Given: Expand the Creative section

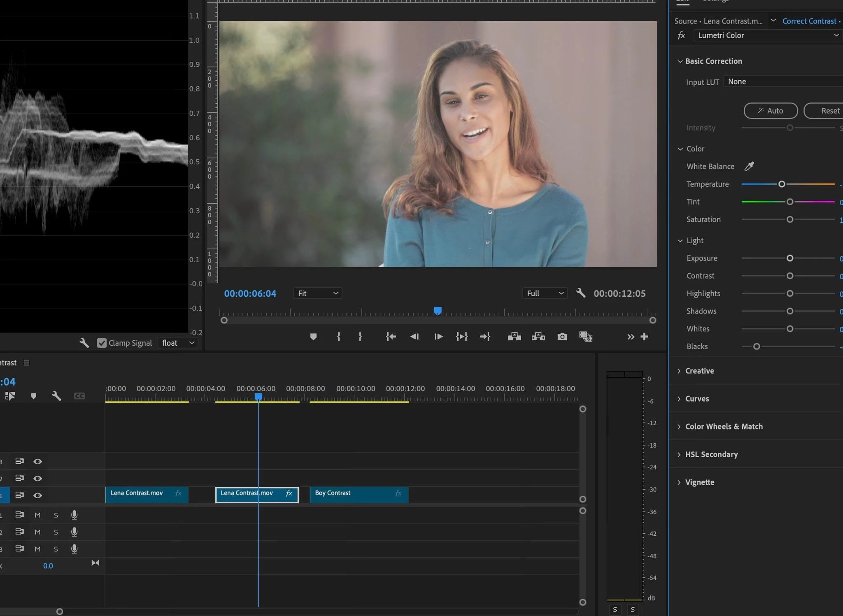Looking at the screenshot, I should point(699,371).
